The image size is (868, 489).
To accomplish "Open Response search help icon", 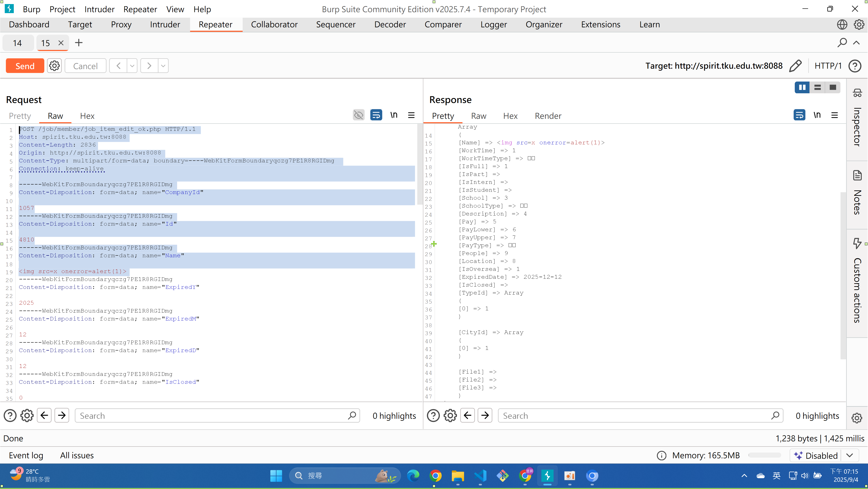I will [x=433, y=416].
